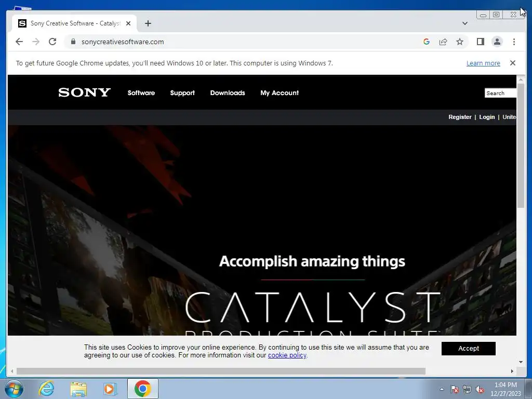Image resolution: width=532 pixels, height=399 pixels.
Task: Click the Register link
Action: 460,117
